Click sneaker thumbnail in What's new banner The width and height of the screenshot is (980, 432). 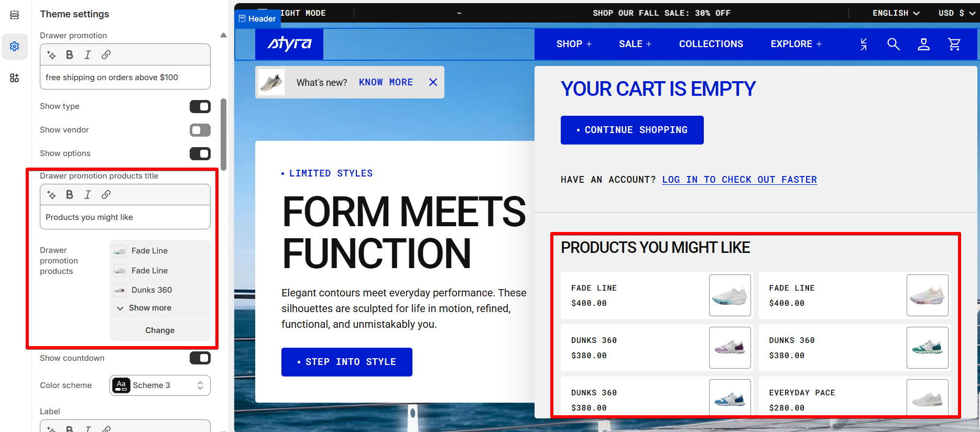tap(271, 82)
